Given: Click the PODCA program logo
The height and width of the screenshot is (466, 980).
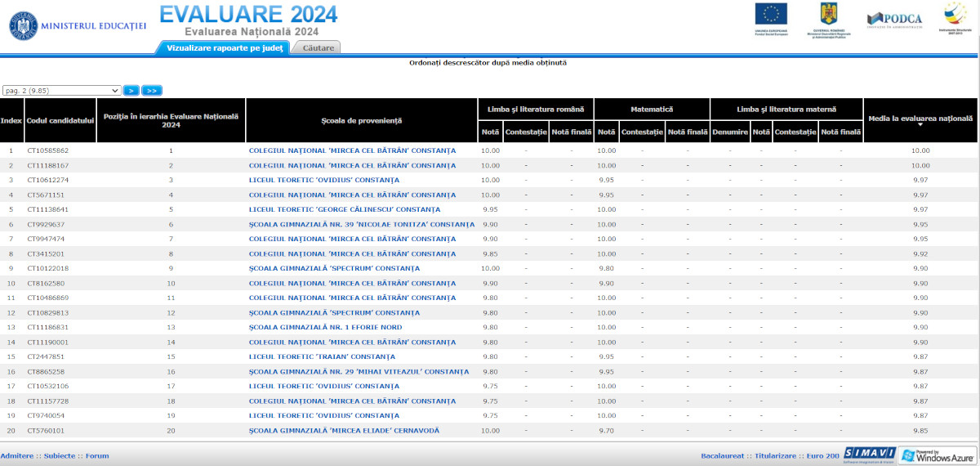Looking at the screenshot, I should pos(894,19).
